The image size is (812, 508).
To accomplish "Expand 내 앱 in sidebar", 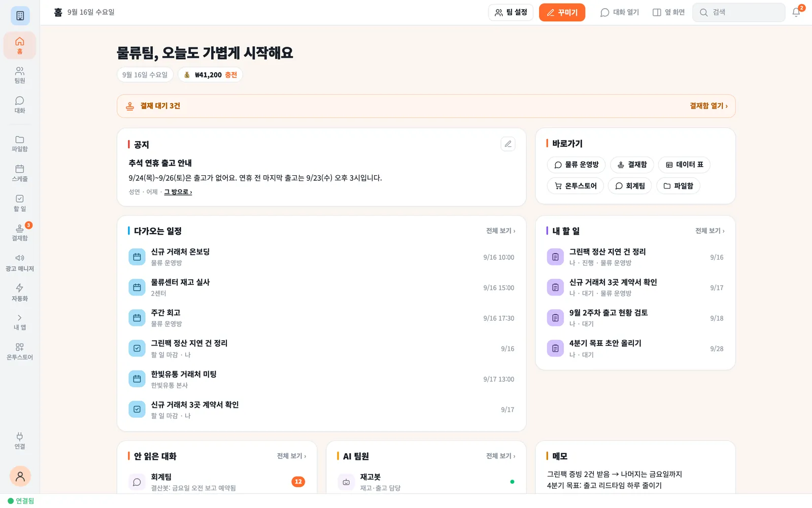I will (x=20, y=322).
